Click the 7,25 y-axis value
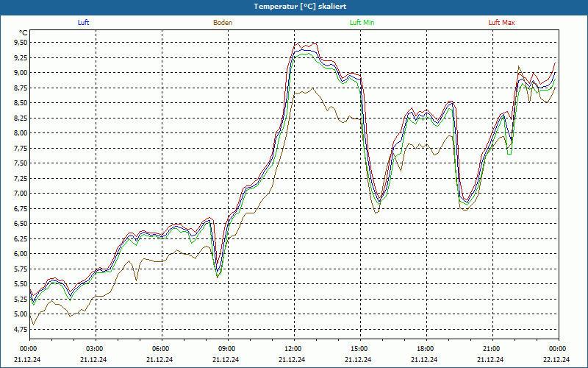588x368 pixels. click(x=20, y=178)
